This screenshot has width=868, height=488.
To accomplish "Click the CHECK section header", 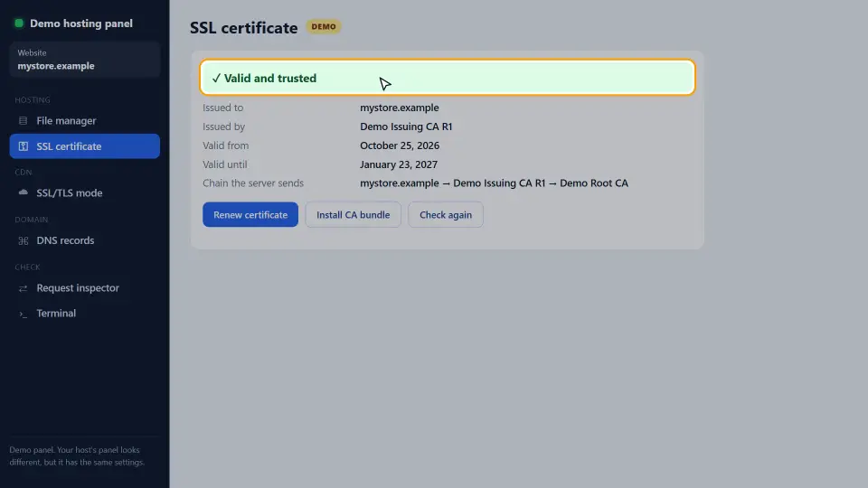I will (x=27, y=267).
